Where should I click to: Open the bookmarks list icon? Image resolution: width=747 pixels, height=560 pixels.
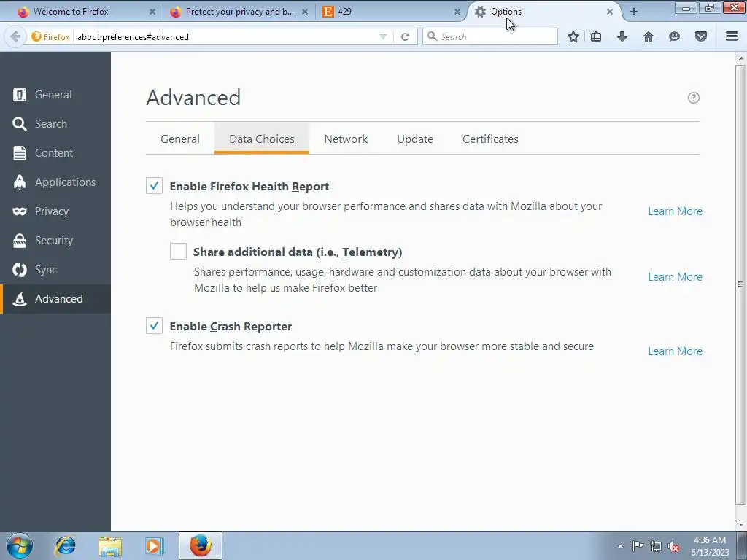(596, 36)
